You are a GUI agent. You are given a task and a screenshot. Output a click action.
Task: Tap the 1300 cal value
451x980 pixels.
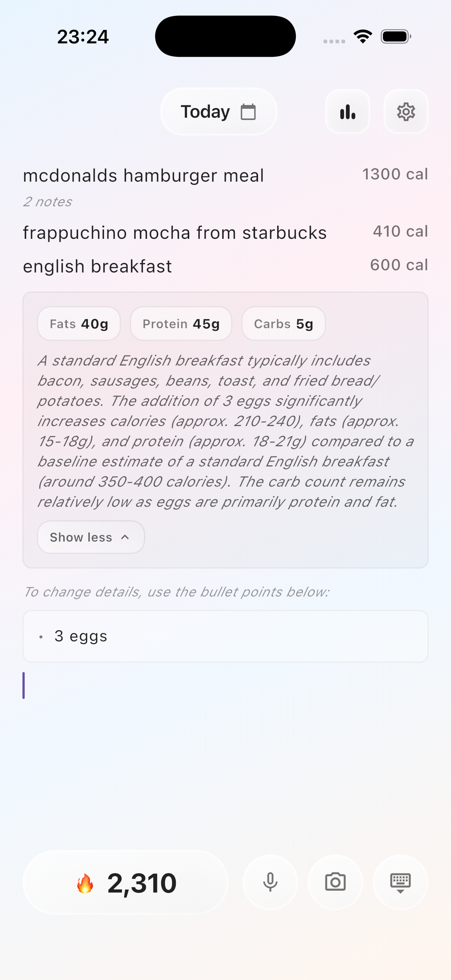pos(395,174)
